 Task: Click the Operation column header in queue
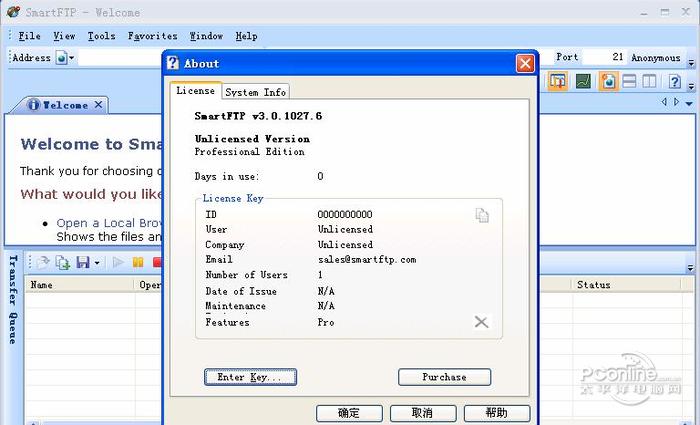[150, 284]
